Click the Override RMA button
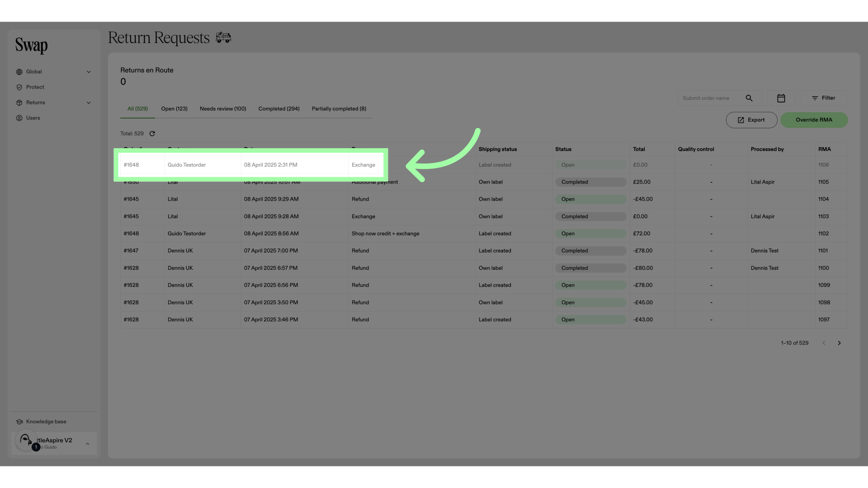Viewport: 868px width, 488px height. coord(814,120)
